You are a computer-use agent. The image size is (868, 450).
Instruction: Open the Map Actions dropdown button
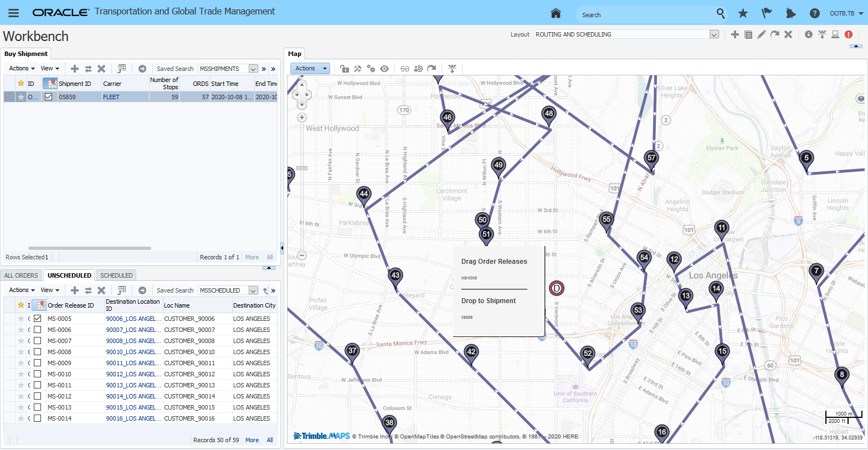point(310,68)
